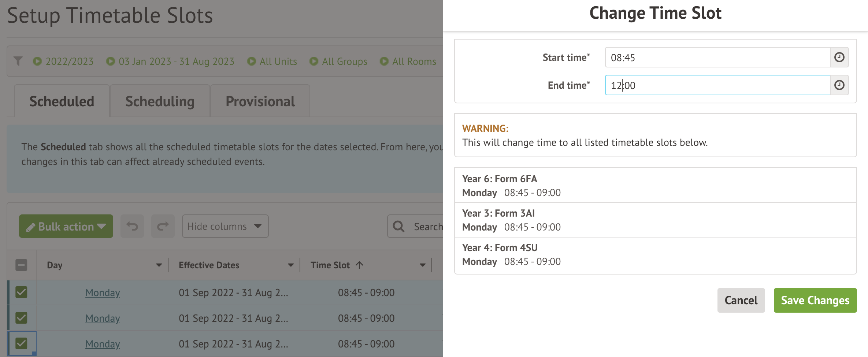Switch to the Scheduling tab

coord(160,102)
